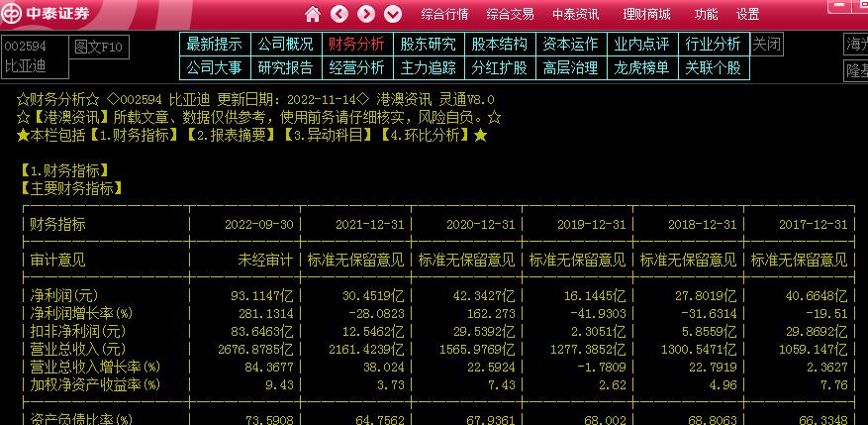This screenshot has height=425, width=868.
Task: Switch to the 公司大事 tab
Action: (x=215, y=67)
